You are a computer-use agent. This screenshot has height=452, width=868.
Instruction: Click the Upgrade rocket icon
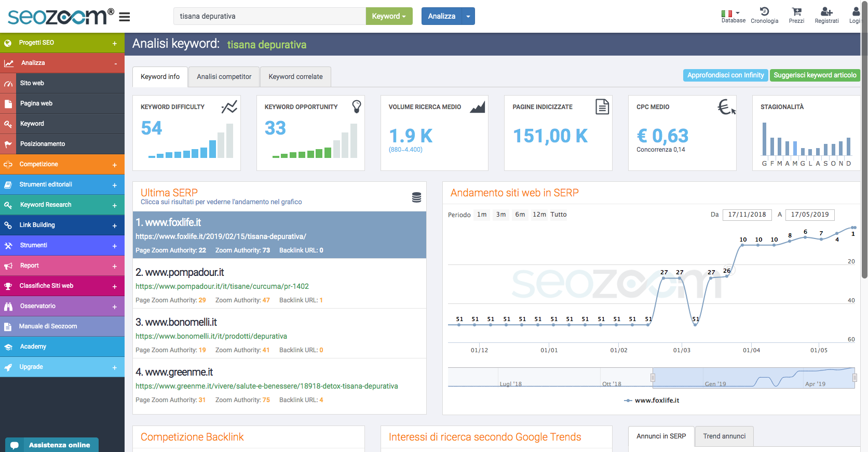8,367
